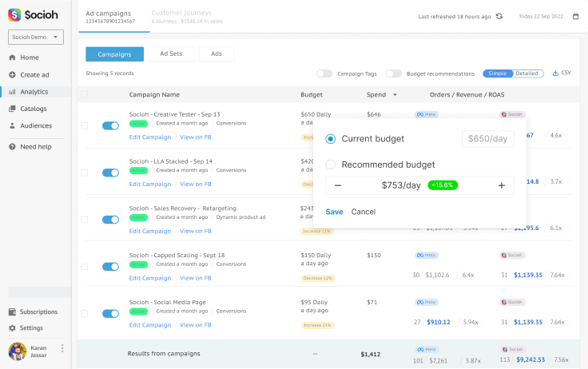Select the Recommended budget radio option
The height and width of the screenshot is (369, 588).
tap(331, 165)
